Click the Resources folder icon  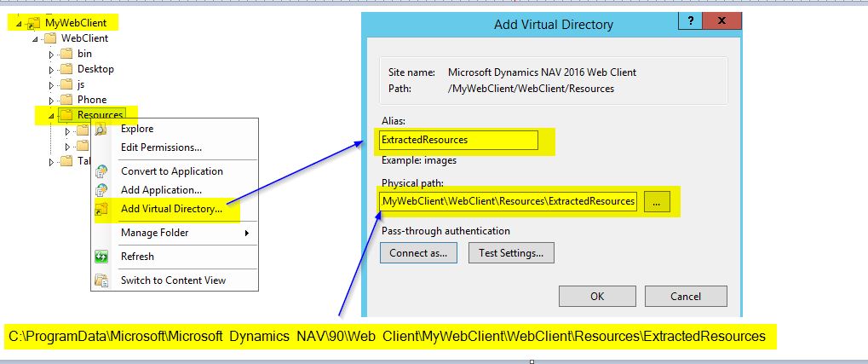pyautogui.click(x=66, y=115)
